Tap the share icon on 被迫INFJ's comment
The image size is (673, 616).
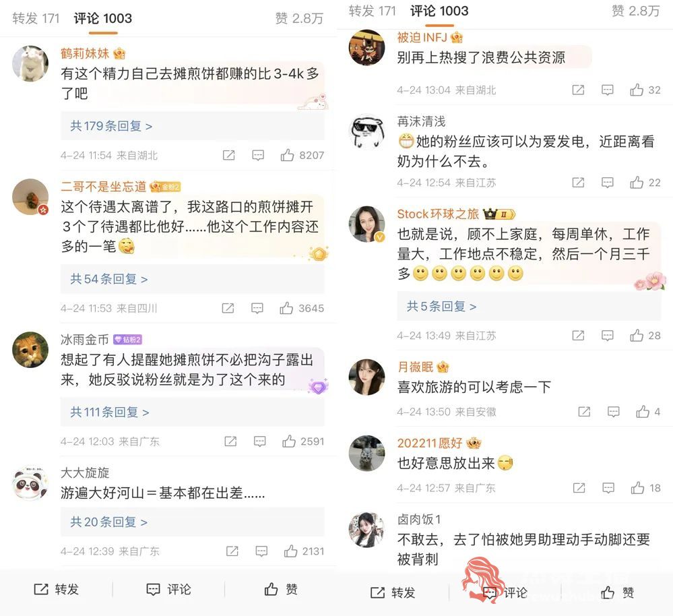tap(578, 90)
